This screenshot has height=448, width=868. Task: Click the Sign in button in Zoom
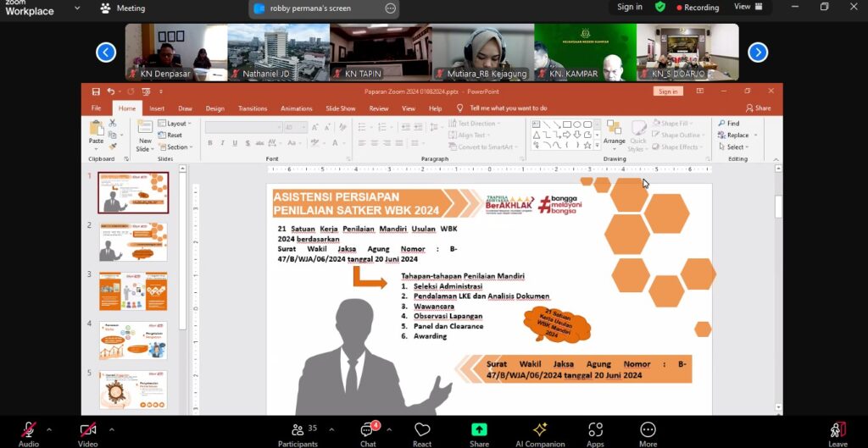pos(629,7)
